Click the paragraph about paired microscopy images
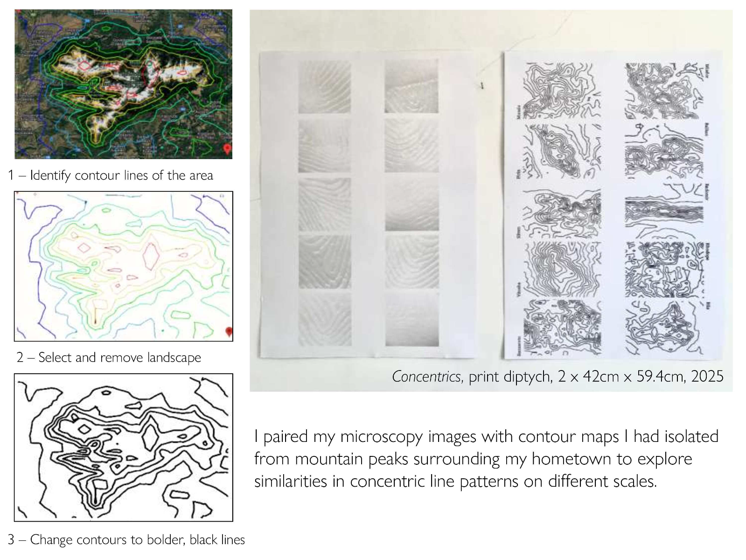This screenshot has height=560, width=746. click(486, 459)
